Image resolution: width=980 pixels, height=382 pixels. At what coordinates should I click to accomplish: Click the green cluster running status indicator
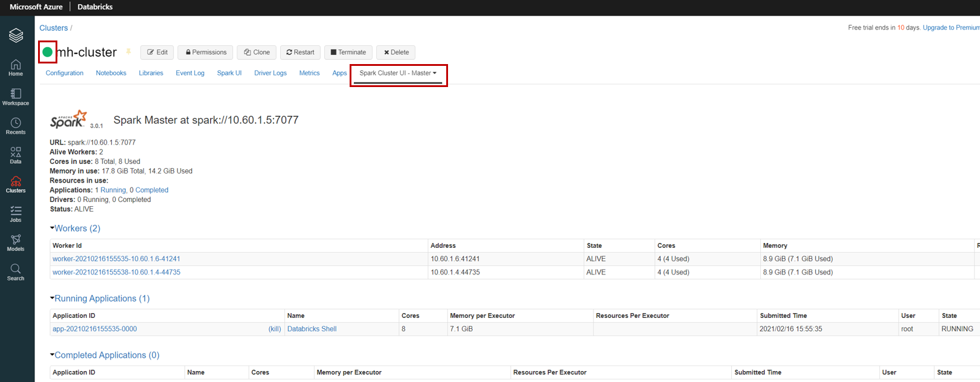pyautogui.click(x=47, y=52)
